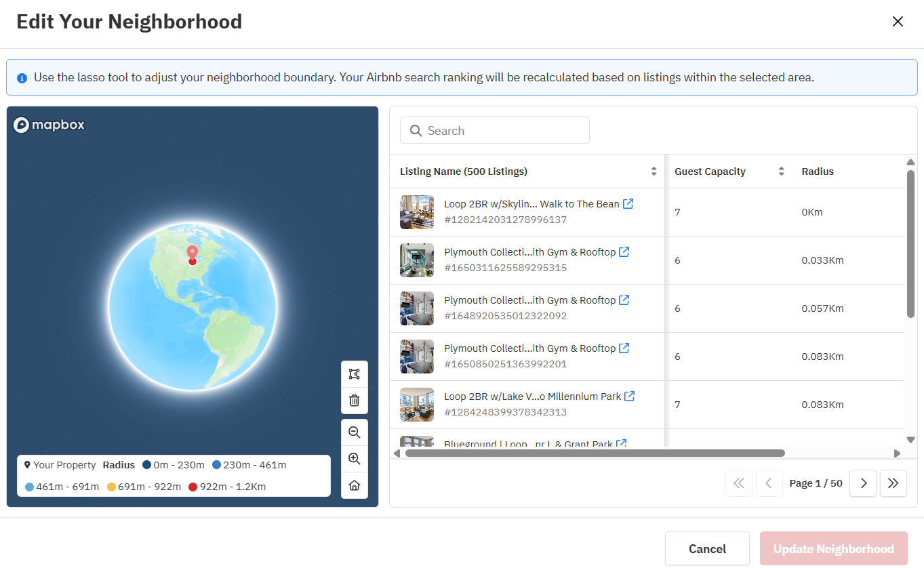Zoom out the map
This screenshot has width=924, height=568.
pos(354,432)
